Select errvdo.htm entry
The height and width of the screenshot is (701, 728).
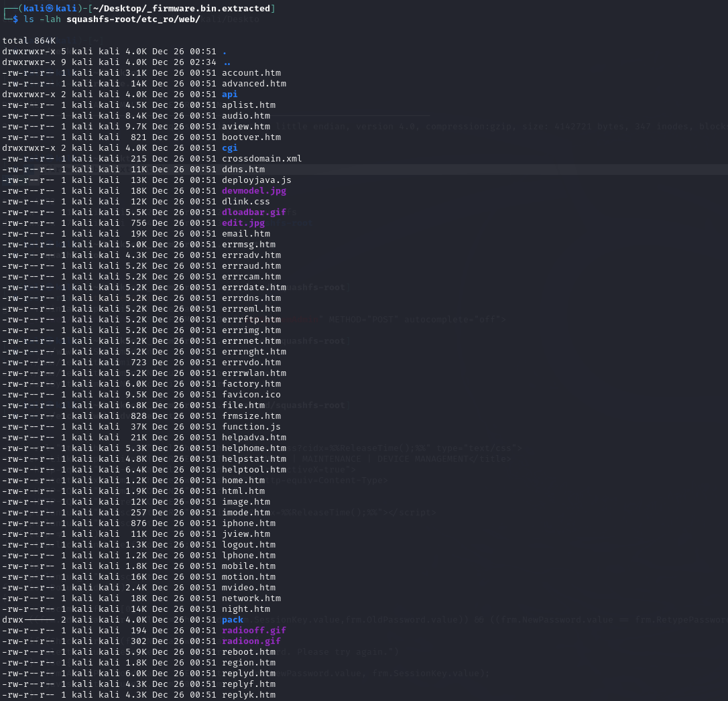(251, 362)
